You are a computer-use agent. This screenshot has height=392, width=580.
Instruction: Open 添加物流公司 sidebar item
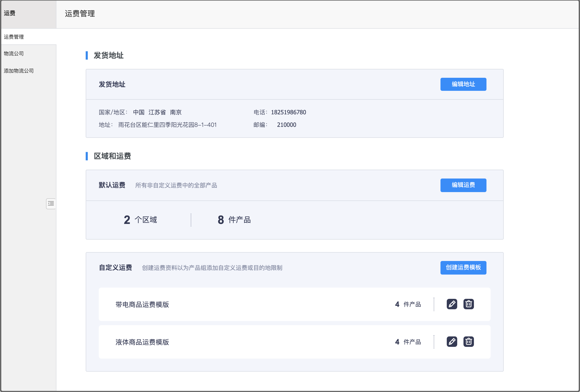[x=19, y=71]
